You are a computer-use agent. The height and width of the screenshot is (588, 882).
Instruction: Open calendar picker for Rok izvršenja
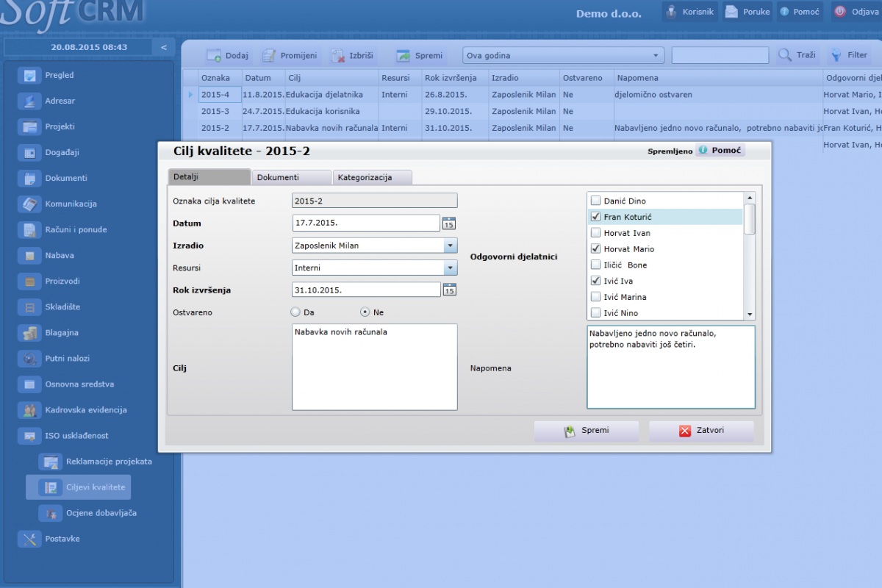click(x=449, y=290)
